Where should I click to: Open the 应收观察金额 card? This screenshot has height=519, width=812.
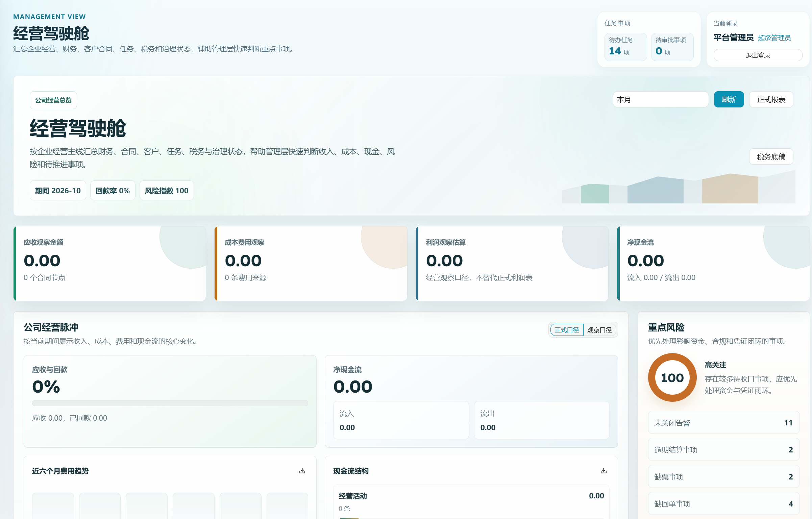click(x=110, y=263)
